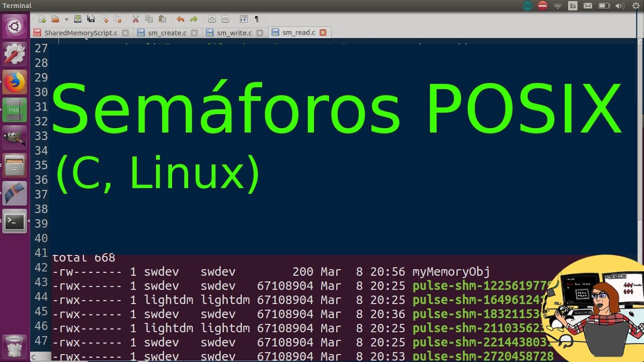Toggle whitespace pilcrow display
This screenshot has width=644, height=362.
[x=257, y=19]
